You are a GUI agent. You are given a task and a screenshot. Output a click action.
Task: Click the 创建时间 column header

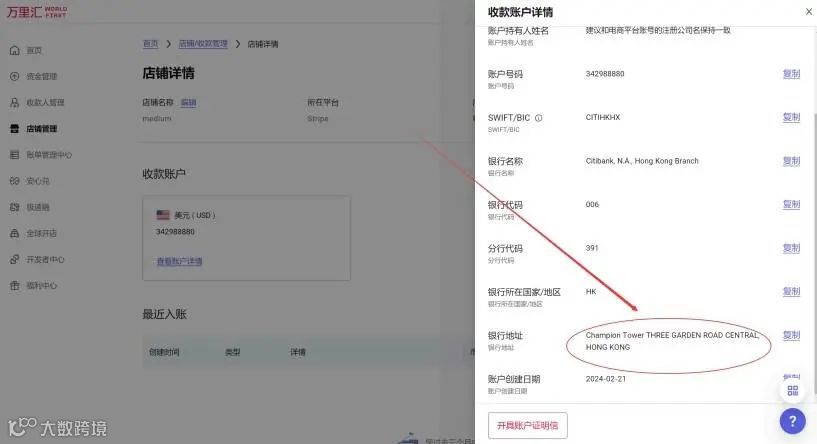click(164, 352)
